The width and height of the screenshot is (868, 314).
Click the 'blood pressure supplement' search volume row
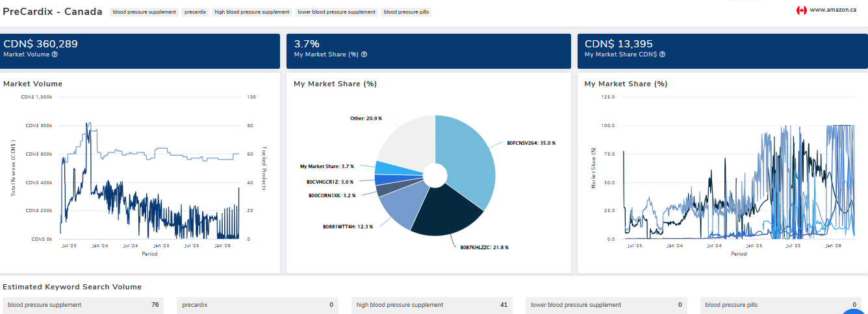(x=83, y=305)
